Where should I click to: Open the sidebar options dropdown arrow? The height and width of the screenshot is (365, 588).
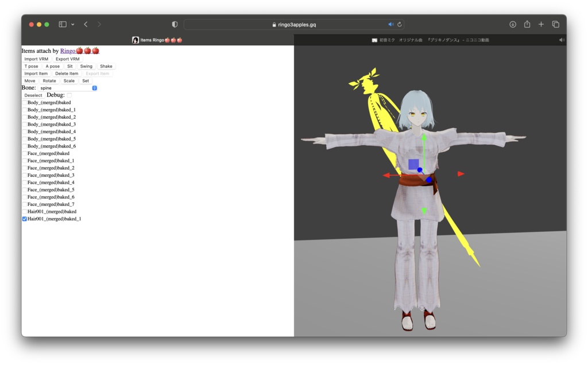tap(73, 24)
